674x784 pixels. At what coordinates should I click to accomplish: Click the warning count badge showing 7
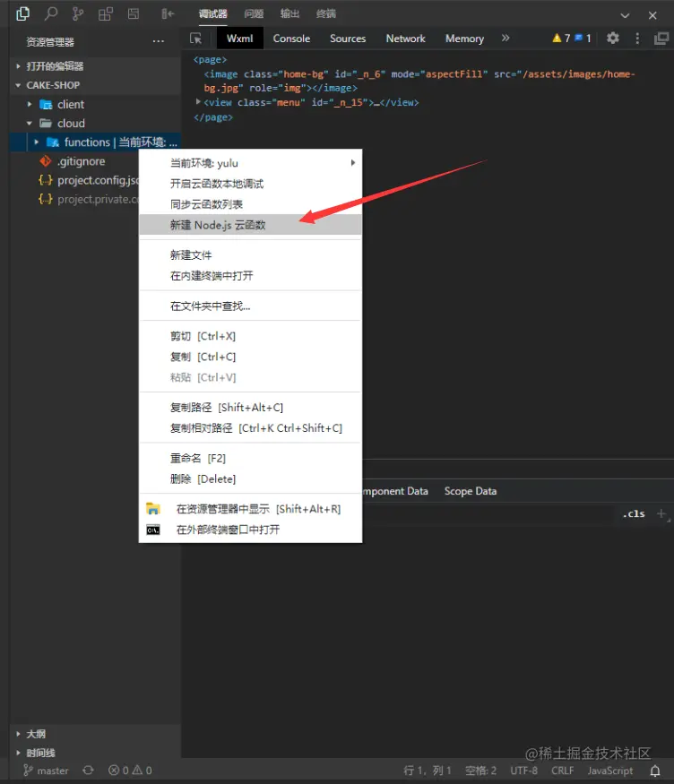pos(561,39)
